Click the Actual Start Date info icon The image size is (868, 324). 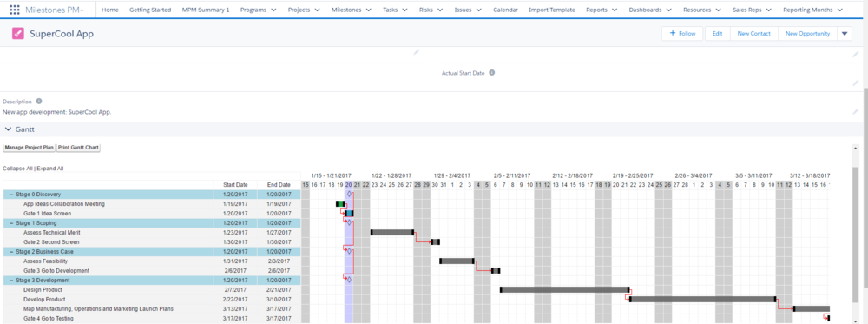tap(491, 73)
